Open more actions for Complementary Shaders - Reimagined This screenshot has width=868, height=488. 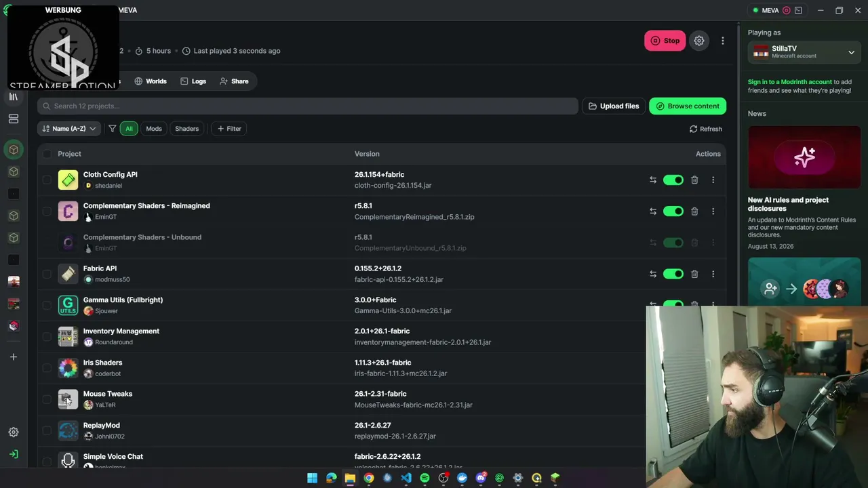coord(713,211)
